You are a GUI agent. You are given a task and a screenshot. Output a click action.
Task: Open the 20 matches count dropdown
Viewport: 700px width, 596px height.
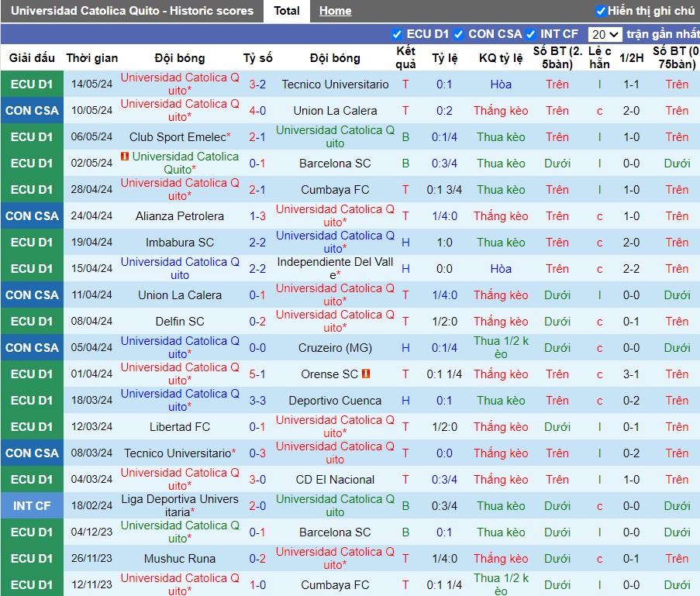605,34
